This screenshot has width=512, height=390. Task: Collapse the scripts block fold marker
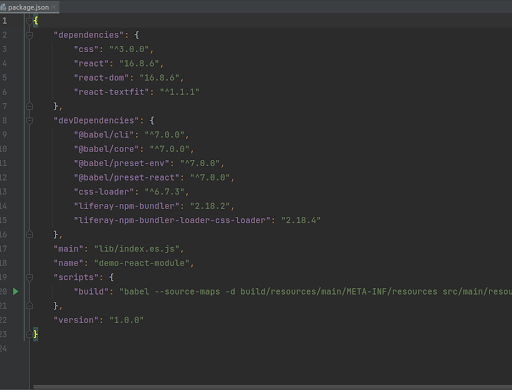29,277
